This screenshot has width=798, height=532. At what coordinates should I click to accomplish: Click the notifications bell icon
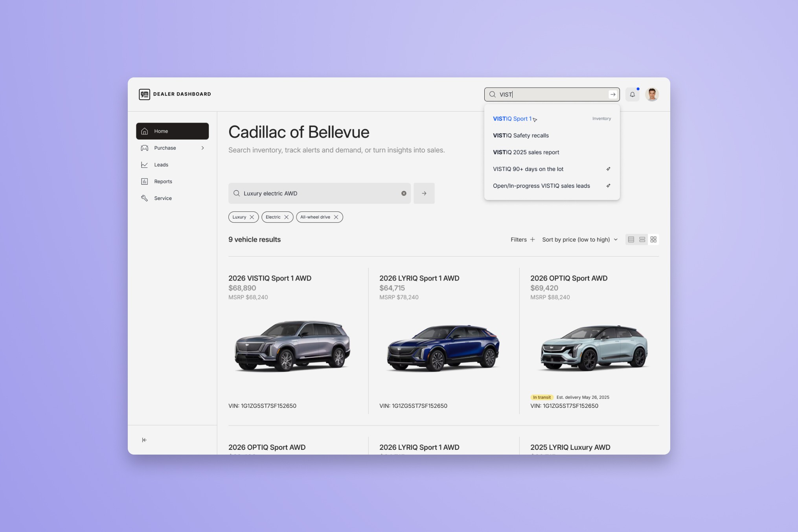pyautogui.click(x=632, y=94)
